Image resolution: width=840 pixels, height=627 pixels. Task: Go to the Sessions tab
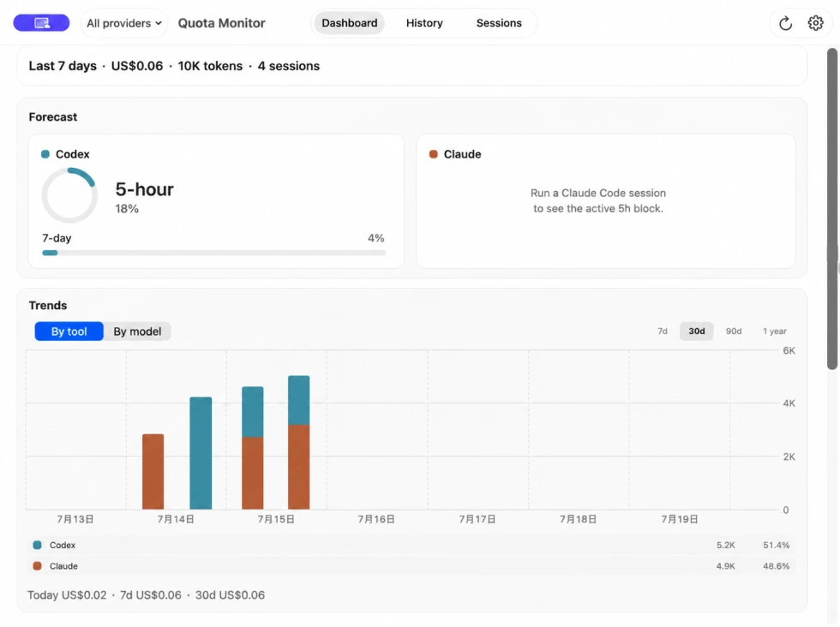tap(499, 23)
